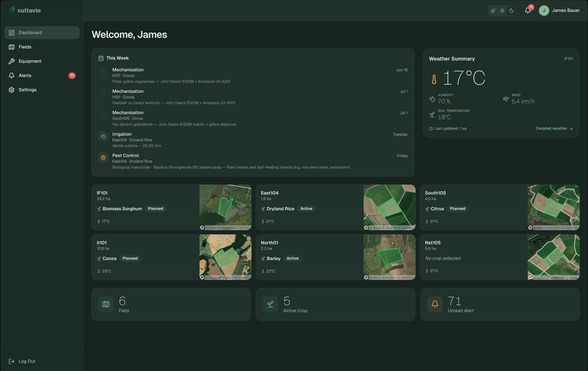
Task: Open notifications bell in top bar
Action: coord(528,11)
